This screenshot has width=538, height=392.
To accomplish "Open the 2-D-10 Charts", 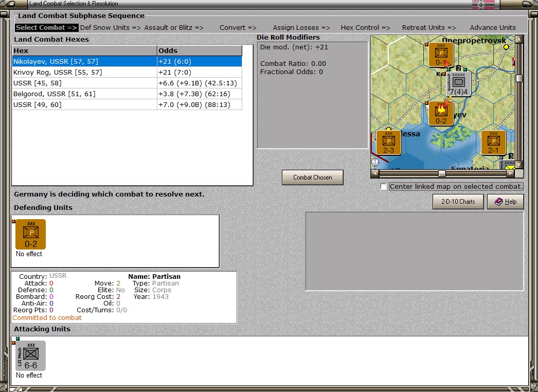I will click(x=458, y=202).
